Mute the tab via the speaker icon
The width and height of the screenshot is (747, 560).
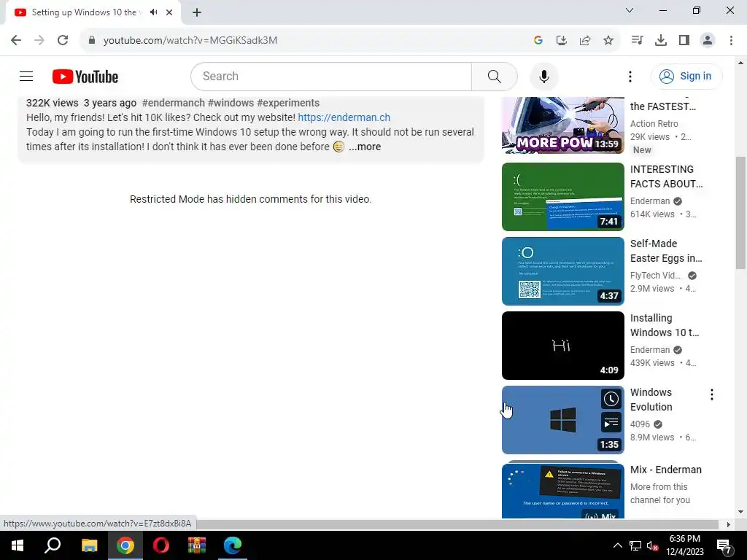(153, 12)
